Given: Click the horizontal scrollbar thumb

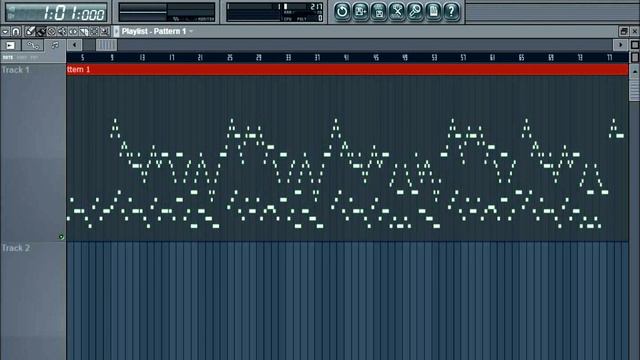Looking at the screenshot, I should click(106, 45).
